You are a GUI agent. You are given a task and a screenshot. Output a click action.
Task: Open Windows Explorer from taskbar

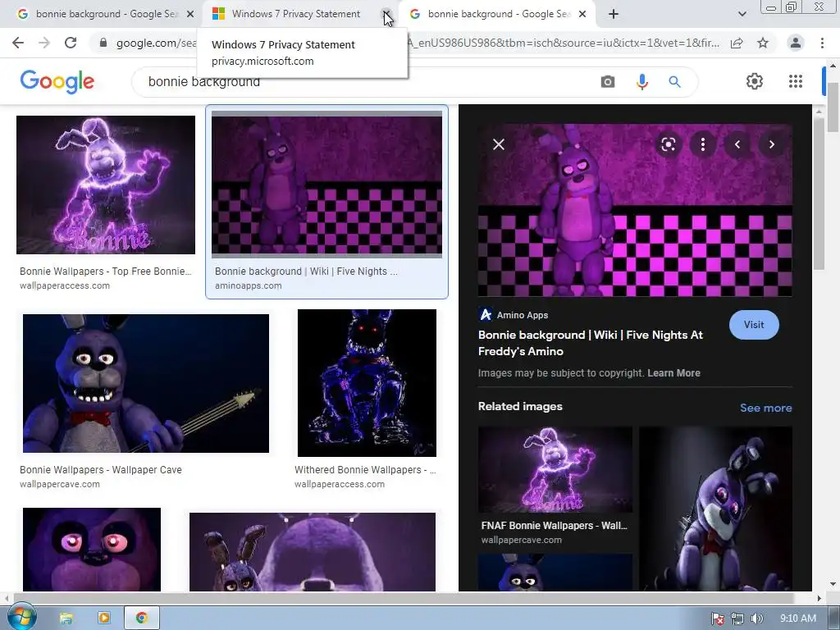pyautogui.click(x=66, y=618)
